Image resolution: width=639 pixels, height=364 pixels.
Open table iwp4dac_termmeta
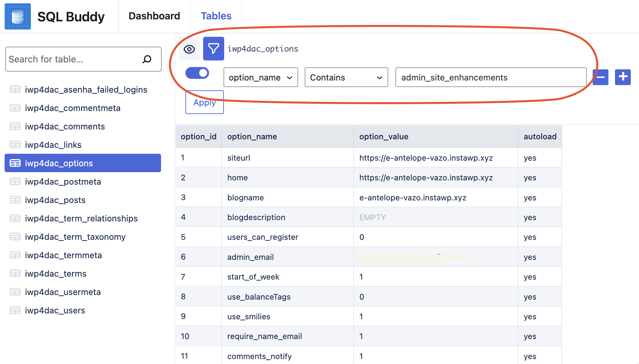click(83, 255)
